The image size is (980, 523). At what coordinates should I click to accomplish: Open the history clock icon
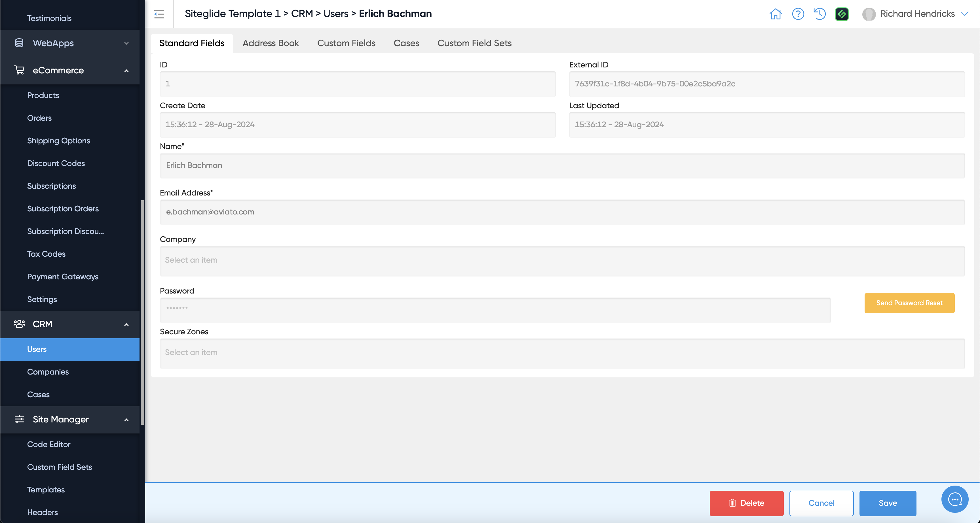[x=820, y=14]
